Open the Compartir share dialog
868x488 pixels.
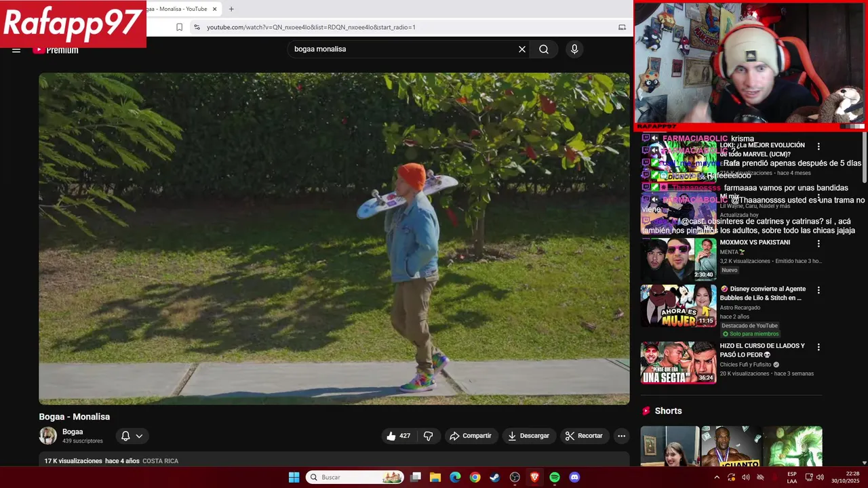[x=471, y=436]
